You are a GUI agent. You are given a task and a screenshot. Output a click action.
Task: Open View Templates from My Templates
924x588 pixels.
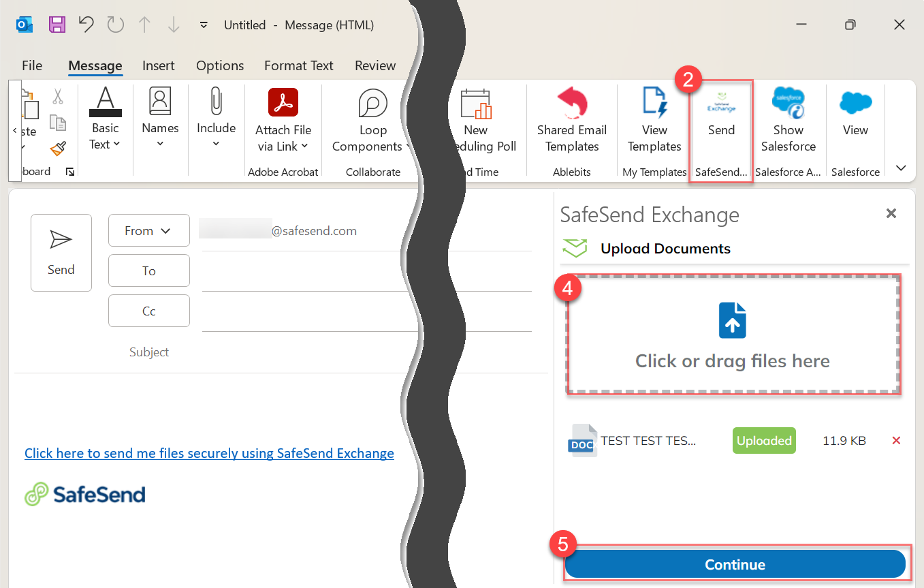(654, 123)
